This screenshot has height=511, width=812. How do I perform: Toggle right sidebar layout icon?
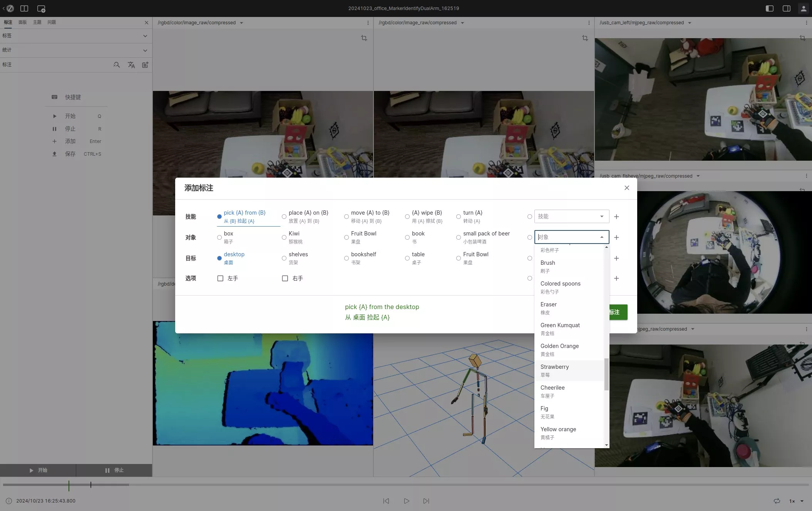787,8
